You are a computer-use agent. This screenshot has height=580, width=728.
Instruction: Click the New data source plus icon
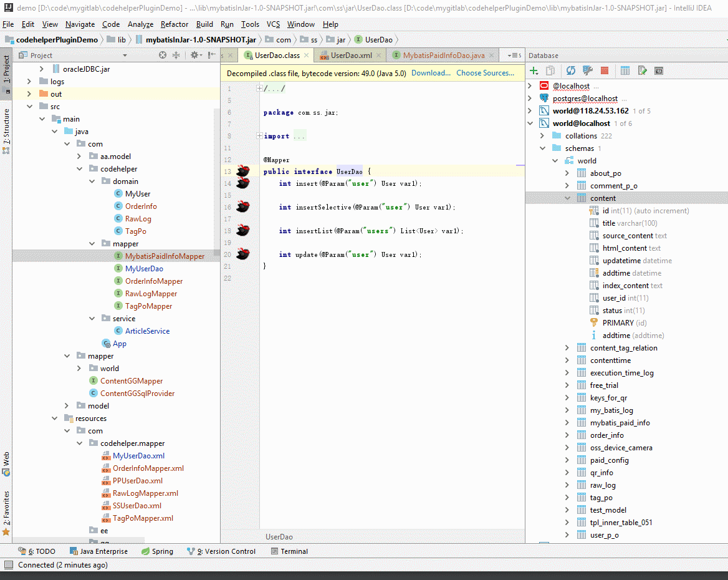coord(534,70)
